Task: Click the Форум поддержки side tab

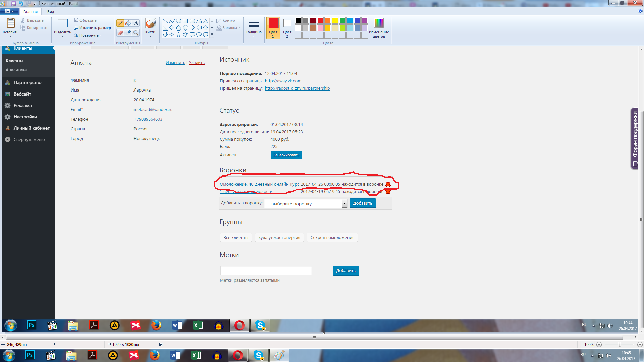Action: pos(635,138)
